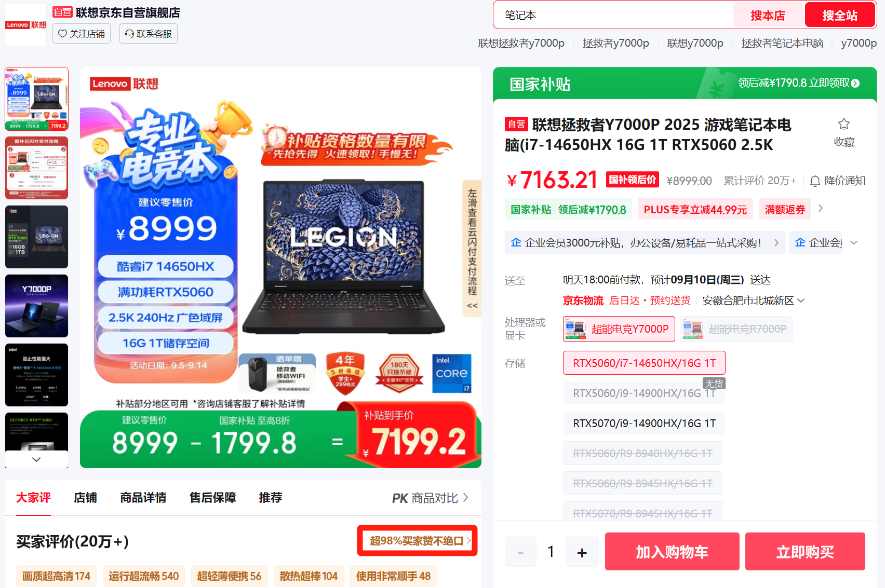
Task: Claim the 国家补贴 subsidy arrow link
Action: 855,83
